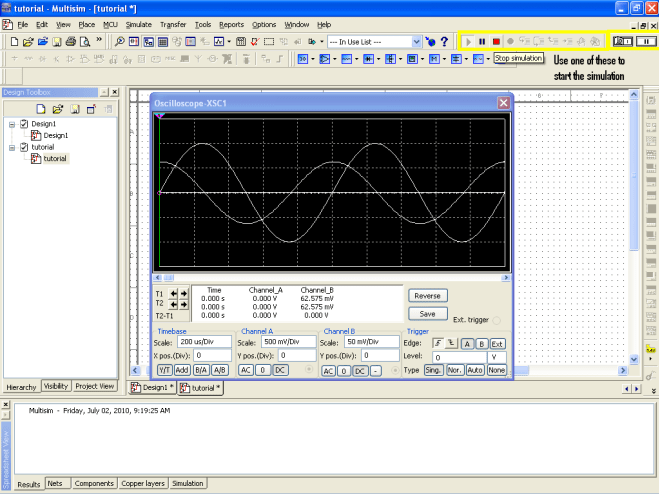The width and height of the screenshot is (660, 495).
Task: Click the save icon in Design Toolbox
Action: pos(75,109)
